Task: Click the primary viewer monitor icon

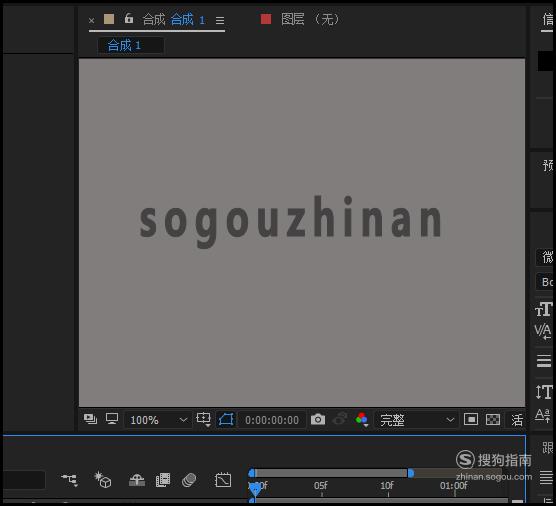Action: coord(112,419)
